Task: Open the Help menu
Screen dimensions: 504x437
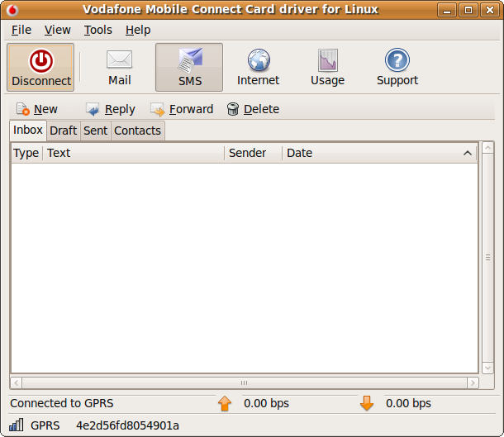Action: [x=138, y=30]
